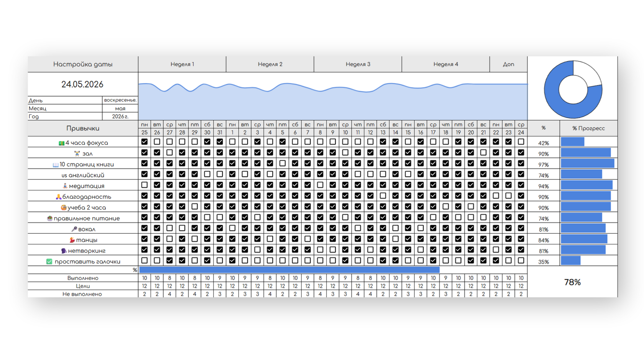Toggle '4 часа фокуса' checkbox for day 25
This screenshot has width=644, height=362.
tap(145, 142)
